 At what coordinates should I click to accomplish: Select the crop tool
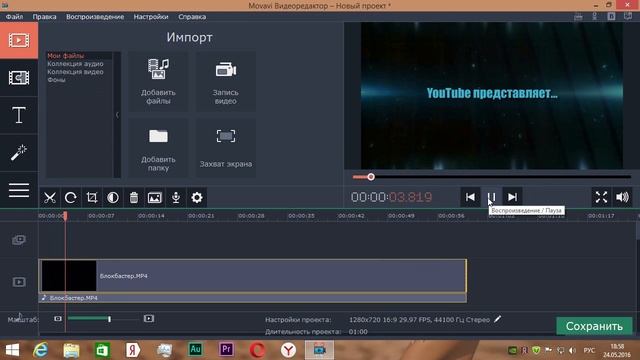click(x=92, y=198)
